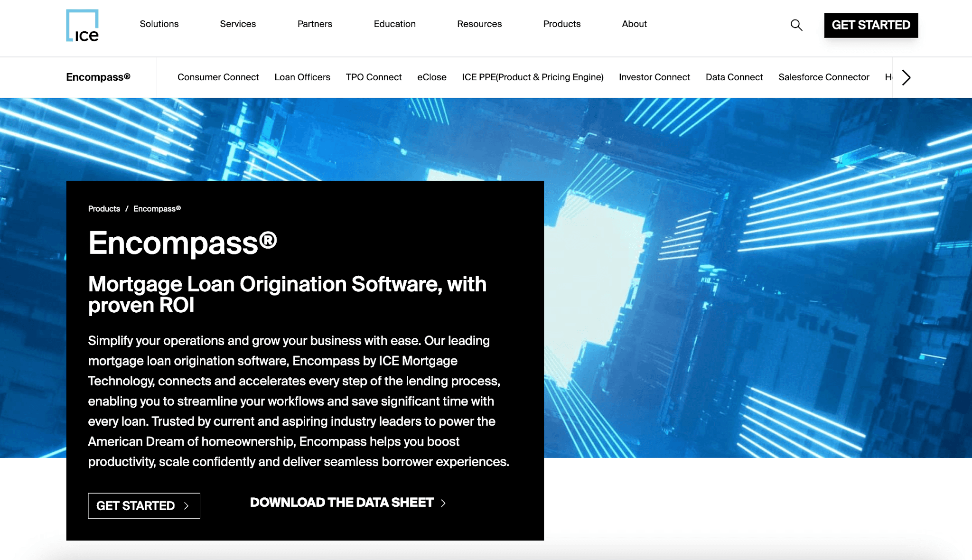The width and height of the screenshot is (972, 560).
Task: Click the Encompass® main heading
Action: coord(183,243)
